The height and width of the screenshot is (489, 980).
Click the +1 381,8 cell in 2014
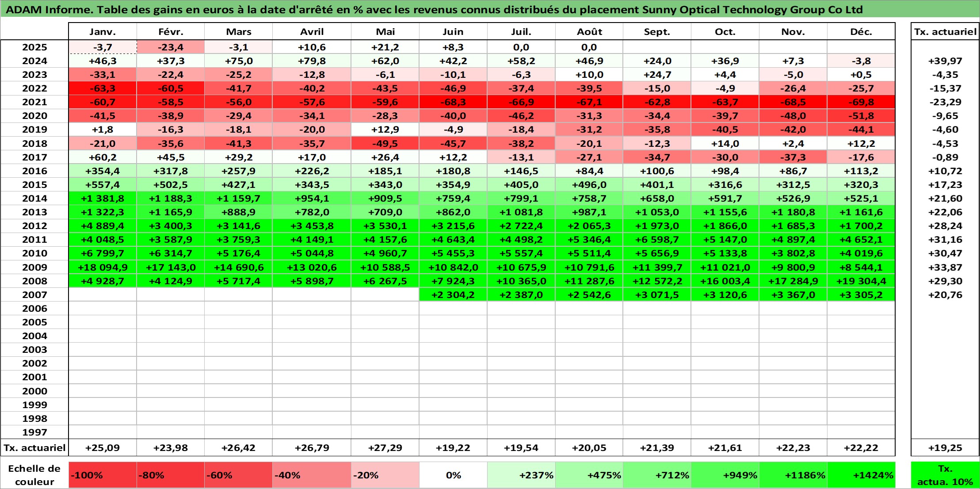click(103, 198)
